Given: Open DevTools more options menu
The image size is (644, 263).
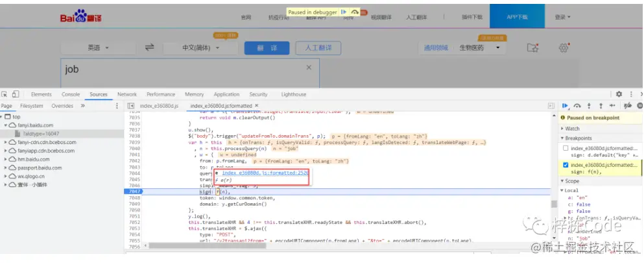Looking at the screenshot, I should click(x=631, y=94).
